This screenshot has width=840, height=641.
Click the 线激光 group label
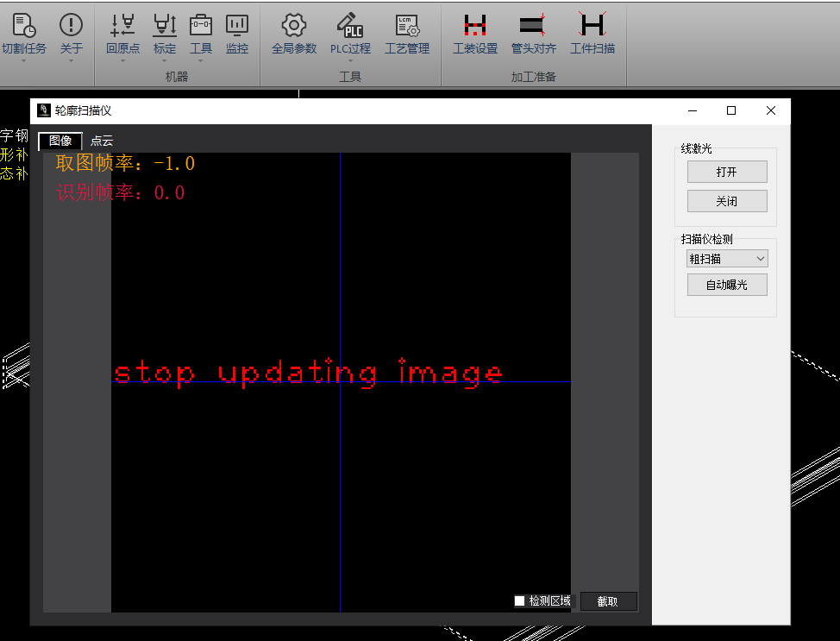(x=696, y=148)
